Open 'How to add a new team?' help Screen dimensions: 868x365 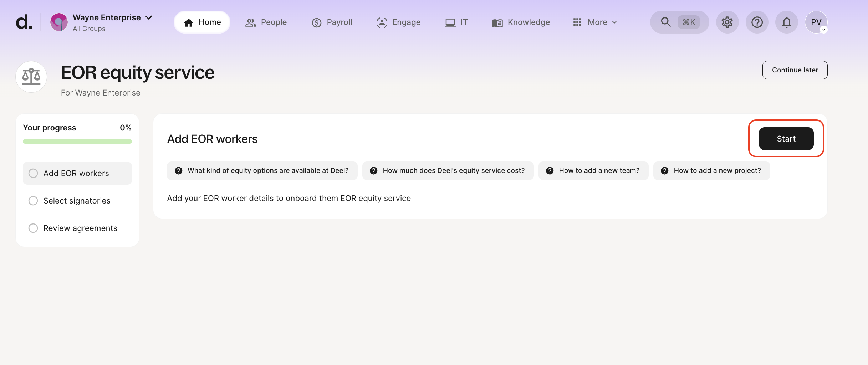(x=593, y=171)
